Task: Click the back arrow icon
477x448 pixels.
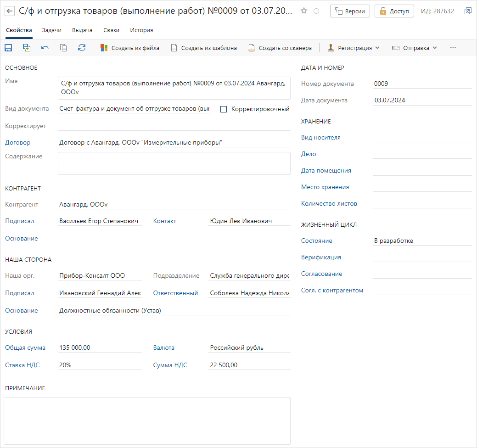Action: tap(10, 11)
